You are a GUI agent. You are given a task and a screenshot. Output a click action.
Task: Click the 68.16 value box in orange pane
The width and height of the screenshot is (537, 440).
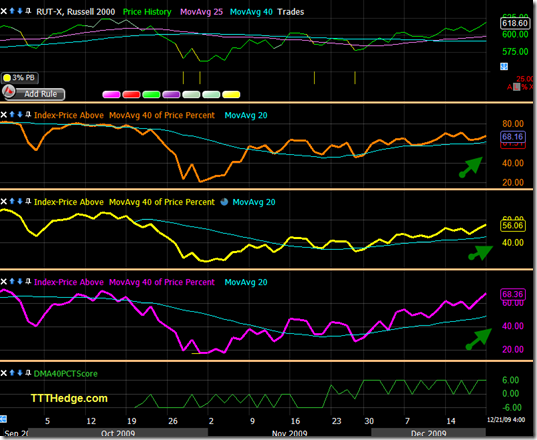pos(512,137)
